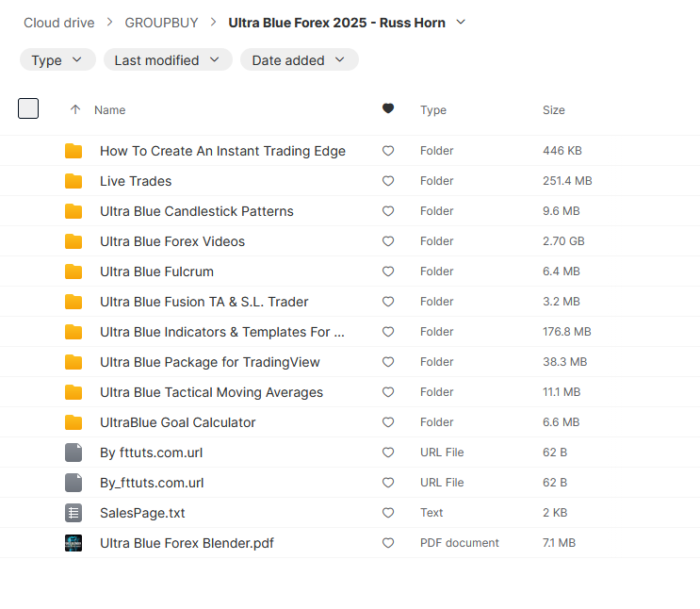Screen dimensions: 700x609
Task: Click the UltraBlue Goal Calculator folder icon
Action: [73, 422]
